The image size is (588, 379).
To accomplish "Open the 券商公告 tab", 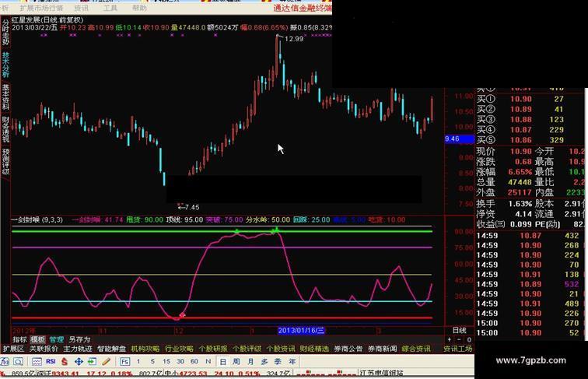I will [348, 349].
